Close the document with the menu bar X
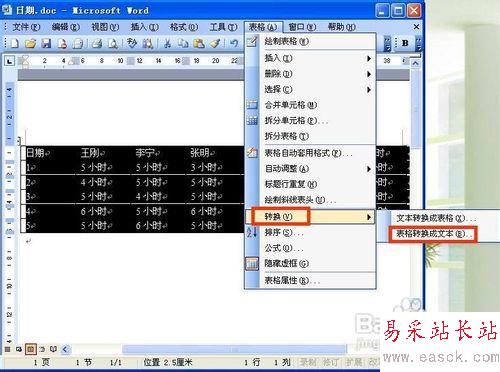This screenshot has height=372, width=500. (416, 27)
